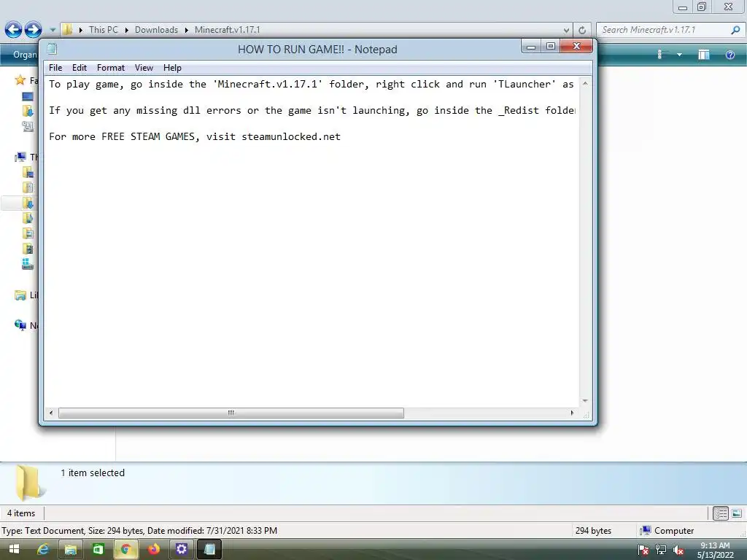Click Notepad scroll up arrow
747x560 pixels.
tap(585, 84)
